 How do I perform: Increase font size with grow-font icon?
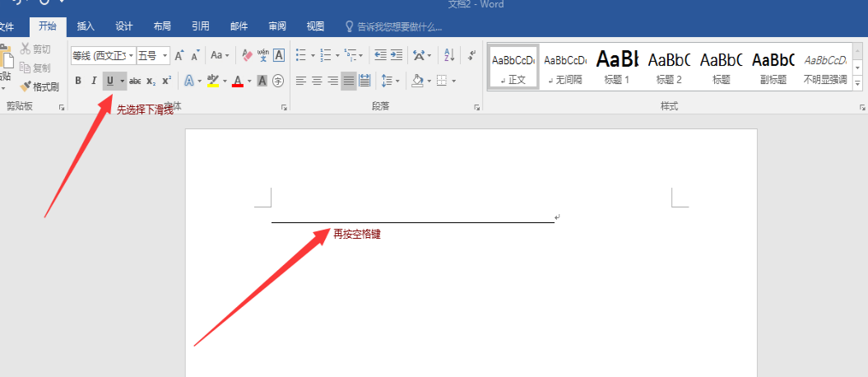(x=179, y=55)
